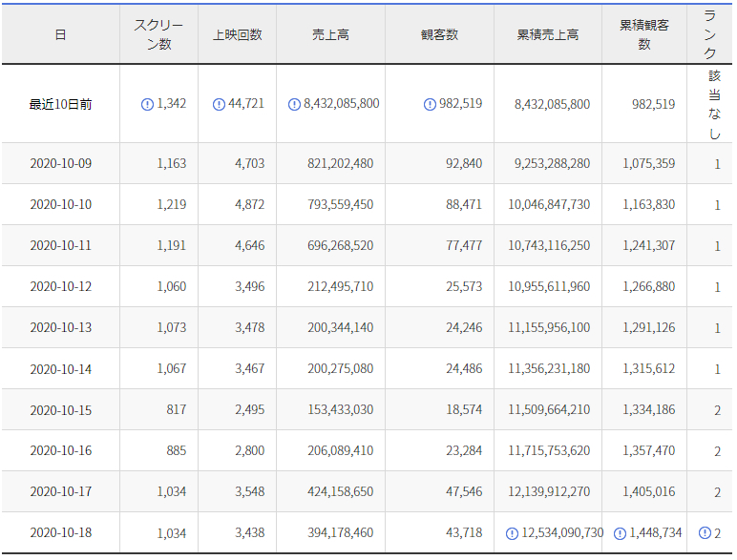Image resolution: width=737 pixels, height=560 pixels.
Task: Open info icon beside 12,534,090,730 cumulative sales
Action: click(x=513, y=533)
